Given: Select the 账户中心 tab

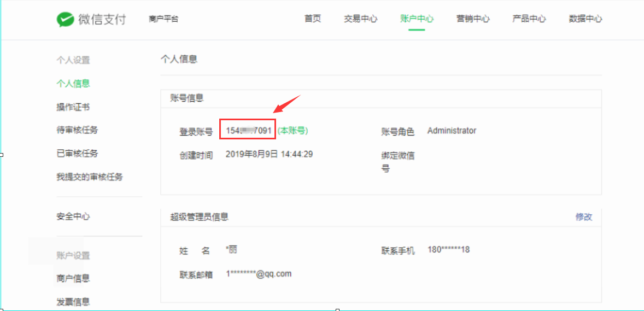Looking at the screenshot, I should point(417,19).
